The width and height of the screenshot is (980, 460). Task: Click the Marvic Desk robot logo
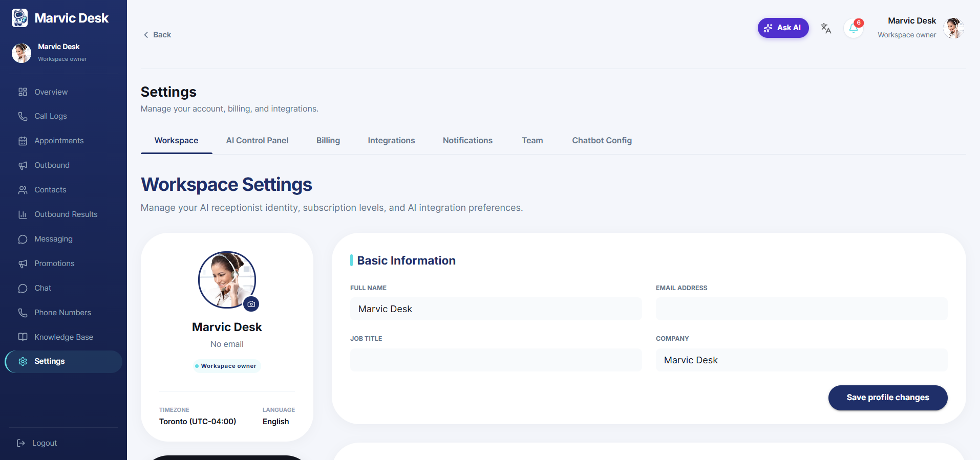(20, 18)
